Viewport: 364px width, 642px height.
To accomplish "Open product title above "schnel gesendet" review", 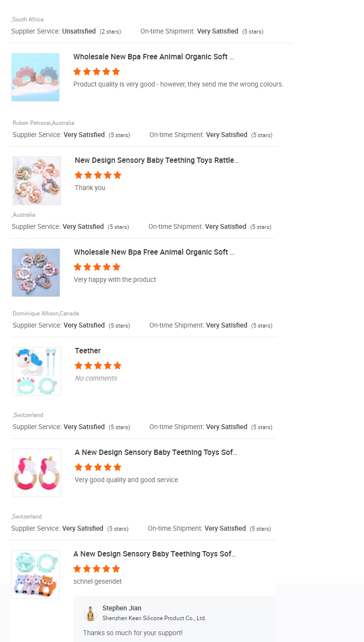I will 154,554.
